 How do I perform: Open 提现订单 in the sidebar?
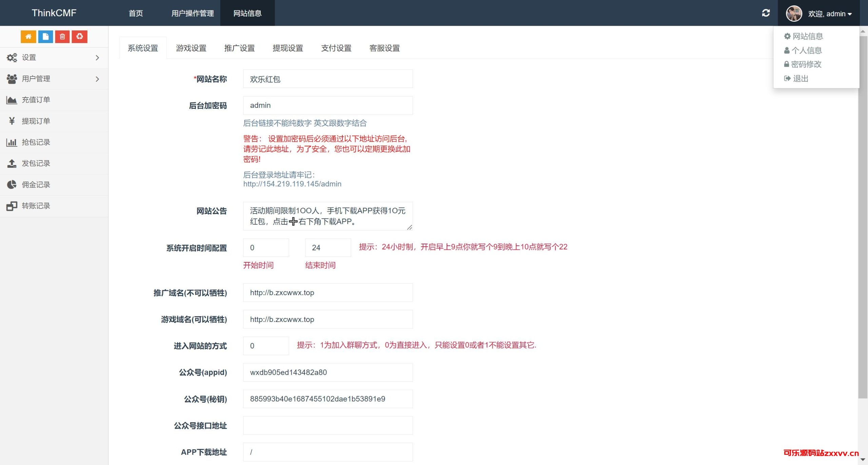(x=36, y=121)
